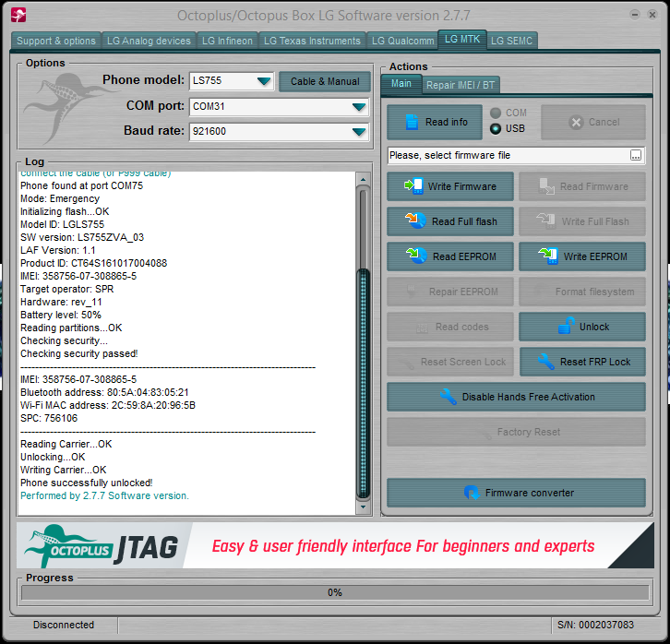Click the Read Firmware icon
Viewport: 670px width, 644px height.
[546, 186]
